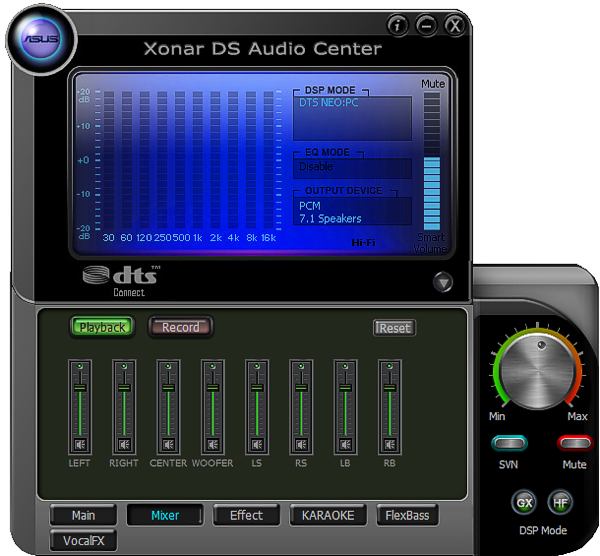Mute the CENTER channel speaker icon

tap(168, 445)
